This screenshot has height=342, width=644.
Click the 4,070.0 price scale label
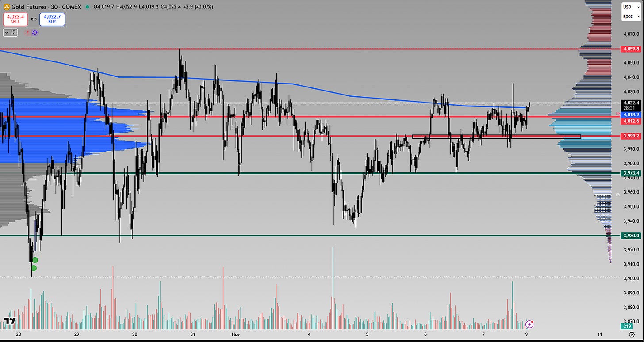(x=630, y=34)
